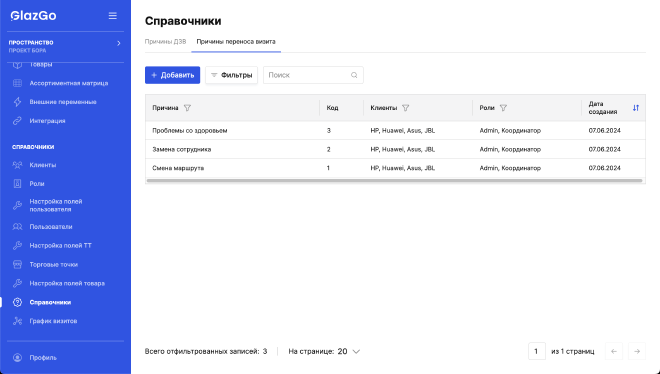Open Профиль sidebar link
This screenshot has height=374, width=660.
click(43, 358)
